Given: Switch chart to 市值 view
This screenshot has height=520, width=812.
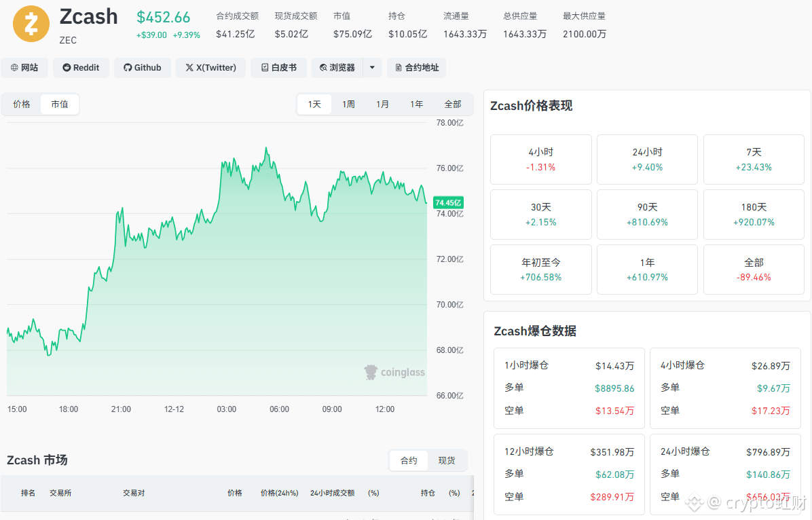Looking at the screenshot, I should [x=60, y=104].
